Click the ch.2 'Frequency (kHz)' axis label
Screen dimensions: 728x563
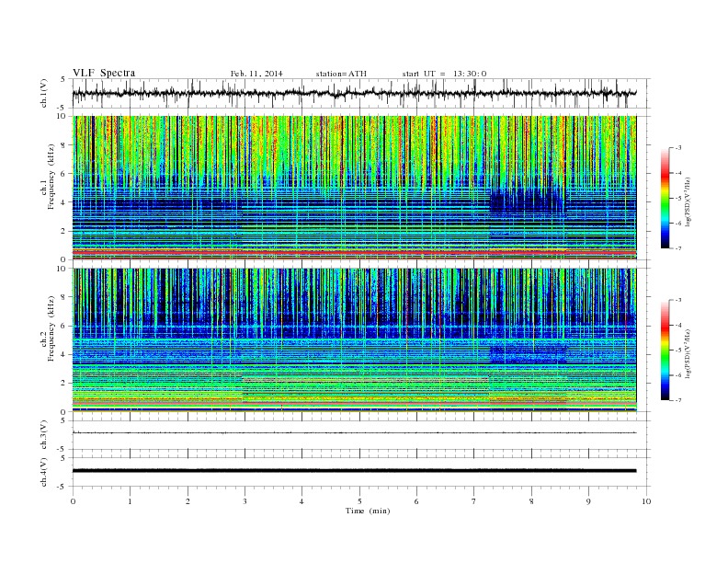coord(51,327)
